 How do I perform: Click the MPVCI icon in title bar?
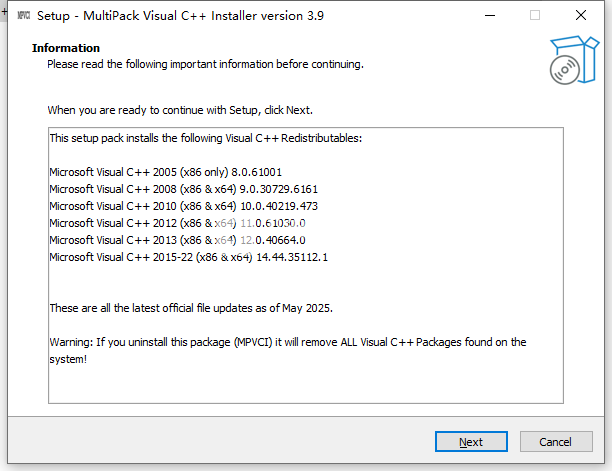[24, 15]
